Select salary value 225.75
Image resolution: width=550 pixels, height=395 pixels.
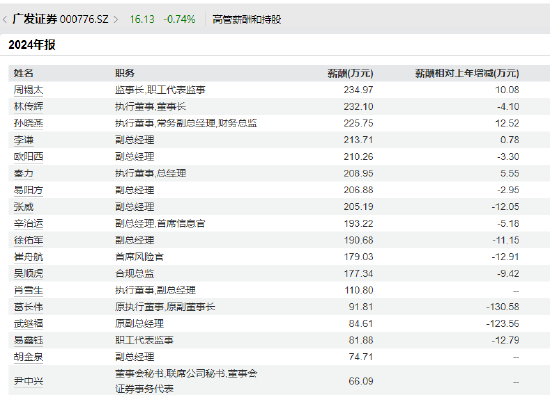358,123
